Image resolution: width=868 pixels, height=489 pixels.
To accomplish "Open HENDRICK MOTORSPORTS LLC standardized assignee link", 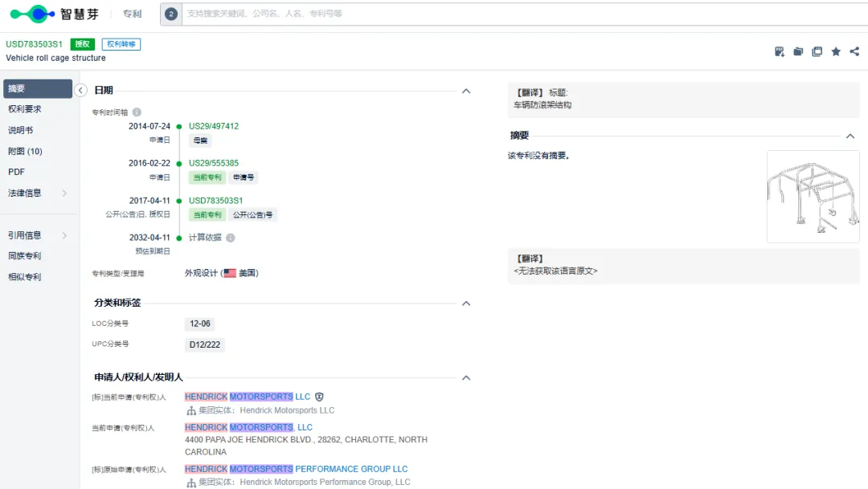I will point(248,397).
